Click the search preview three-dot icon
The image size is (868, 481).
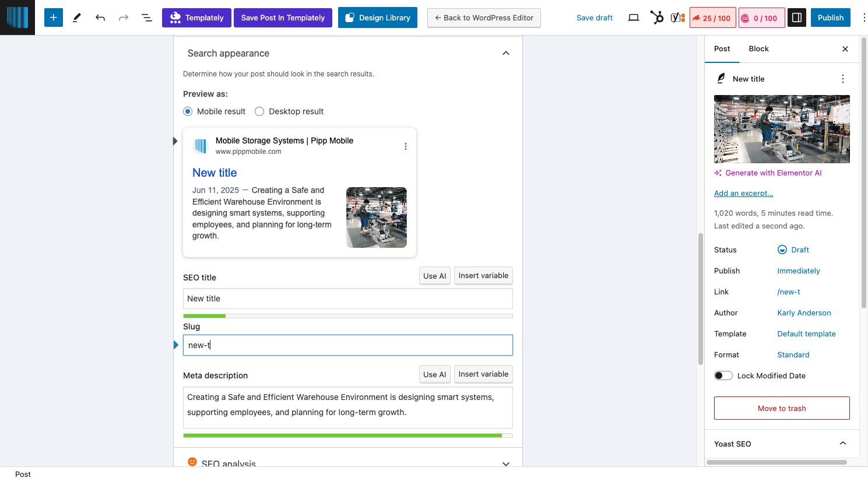tap(406, 146)
